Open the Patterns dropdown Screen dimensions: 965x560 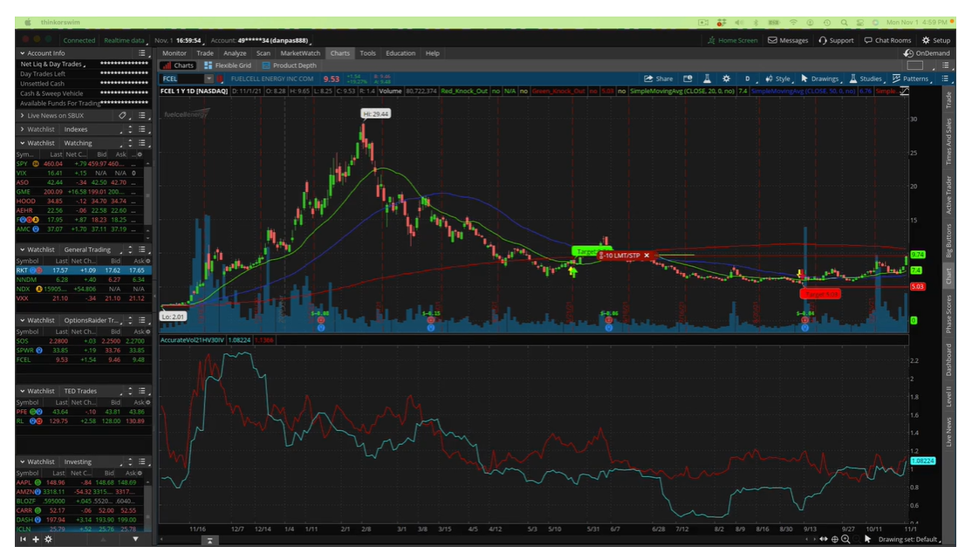tap(911, 79)
